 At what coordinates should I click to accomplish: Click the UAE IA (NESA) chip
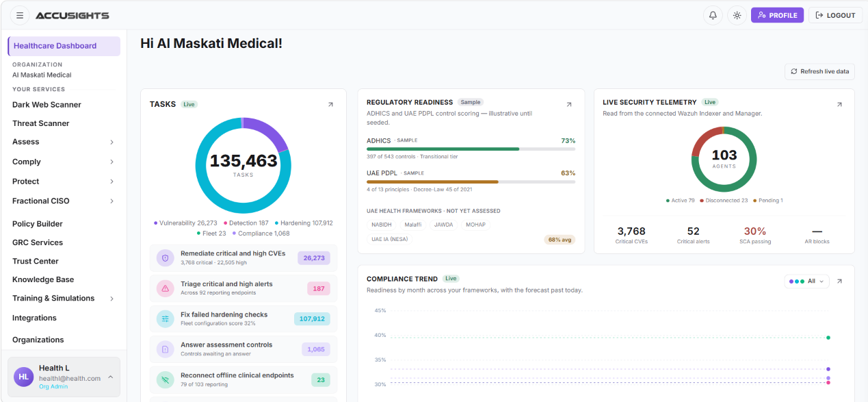(390, 240)
